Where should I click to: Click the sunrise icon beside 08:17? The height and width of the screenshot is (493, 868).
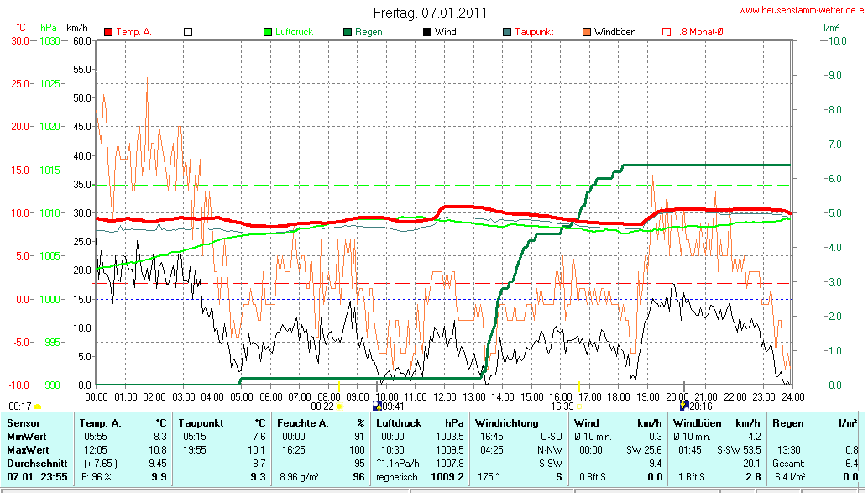pyautogui.click(x=37, y=406)
